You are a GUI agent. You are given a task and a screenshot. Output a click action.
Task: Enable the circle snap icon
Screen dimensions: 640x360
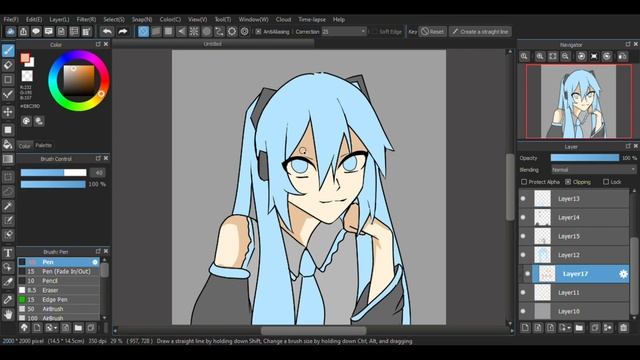[x=207, y=31]
